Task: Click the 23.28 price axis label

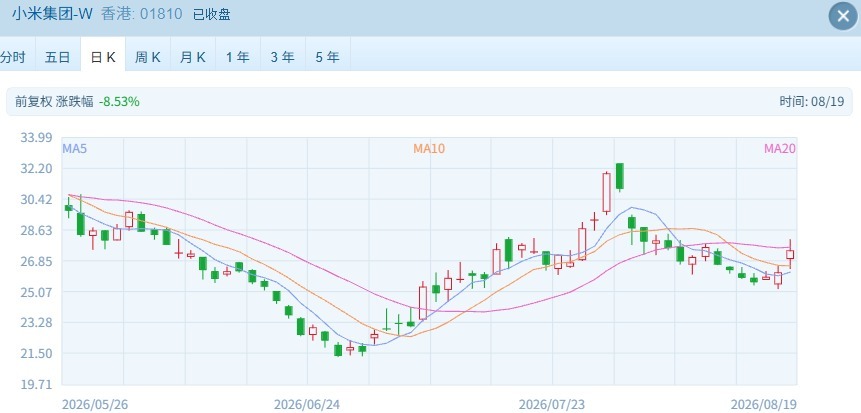Action: click(x=36, y=322)
